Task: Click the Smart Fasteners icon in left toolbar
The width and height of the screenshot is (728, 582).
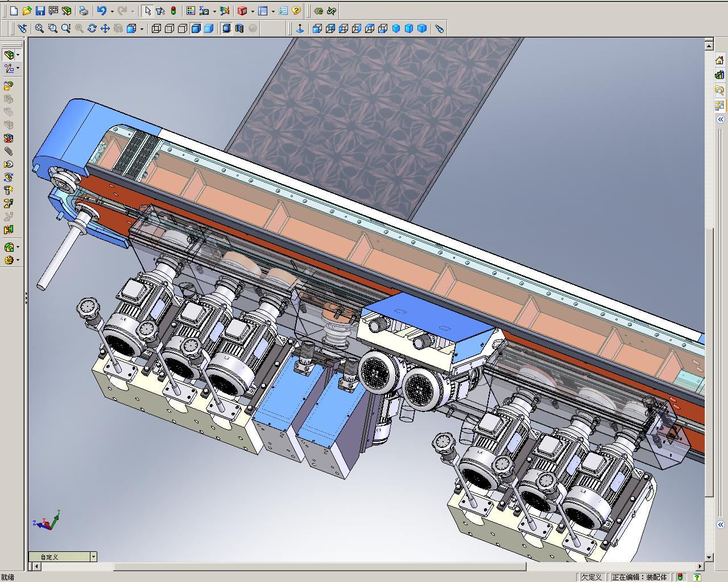Action: (9, 190)
